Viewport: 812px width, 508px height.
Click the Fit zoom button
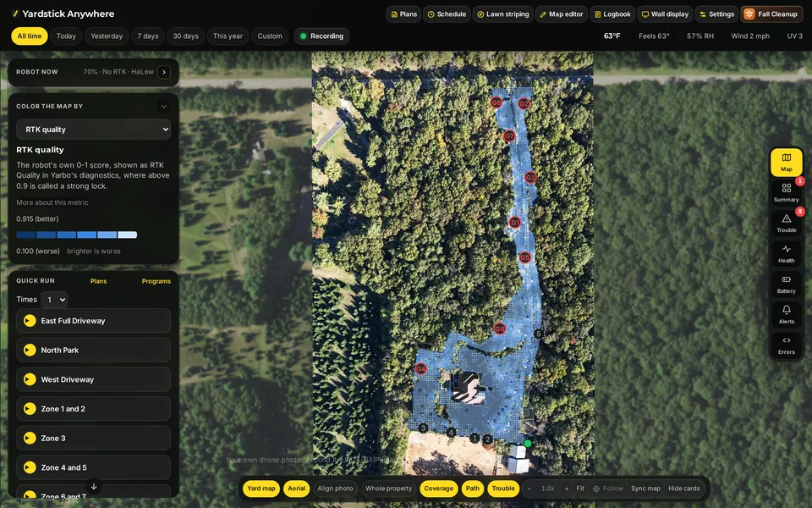(580, 489)
